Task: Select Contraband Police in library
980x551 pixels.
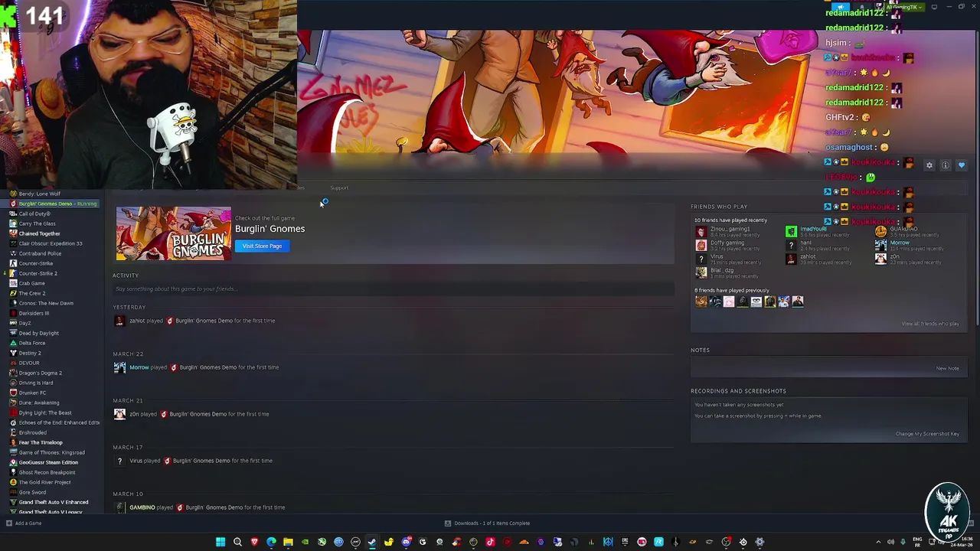Action: (40, 253)
